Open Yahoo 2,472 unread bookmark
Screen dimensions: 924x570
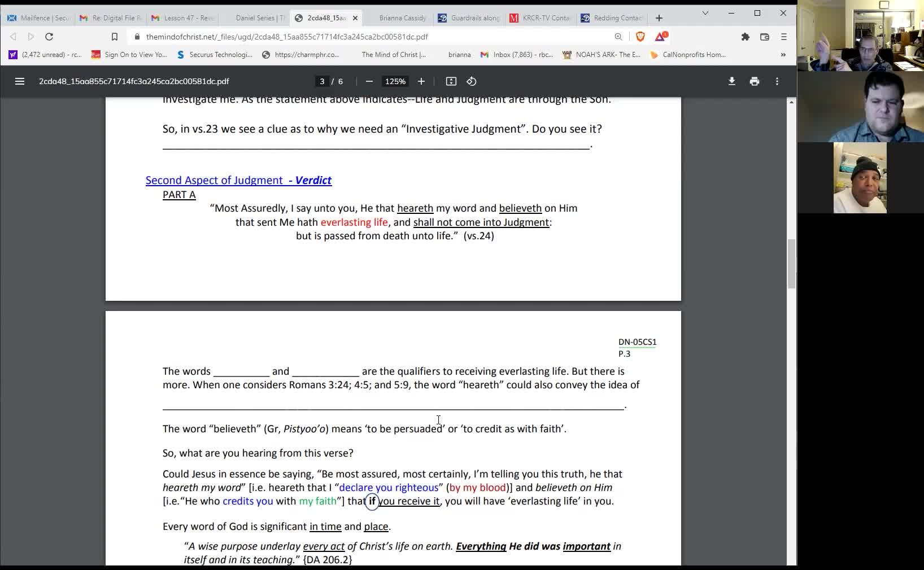tap(45, 55)
